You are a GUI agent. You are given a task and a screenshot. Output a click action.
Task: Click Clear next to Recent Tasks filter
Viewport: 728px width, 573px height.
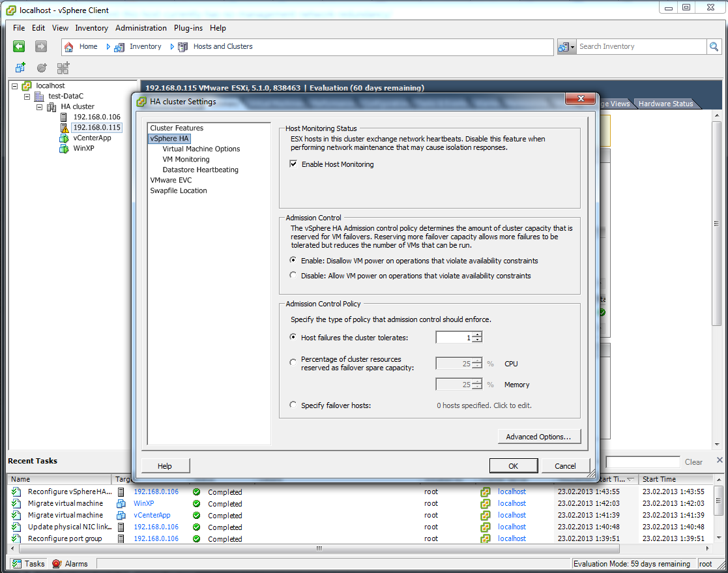[693, 462]
